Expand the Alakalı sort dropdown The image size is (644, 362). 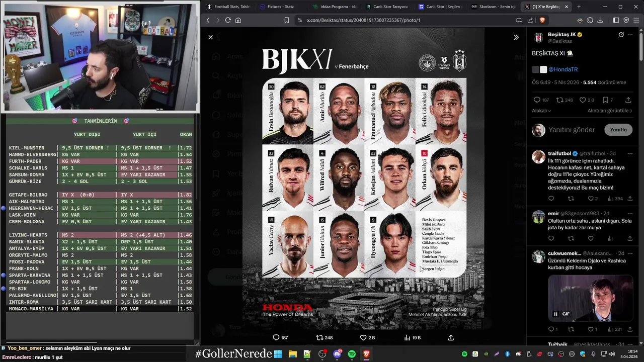tap(541, 111)
